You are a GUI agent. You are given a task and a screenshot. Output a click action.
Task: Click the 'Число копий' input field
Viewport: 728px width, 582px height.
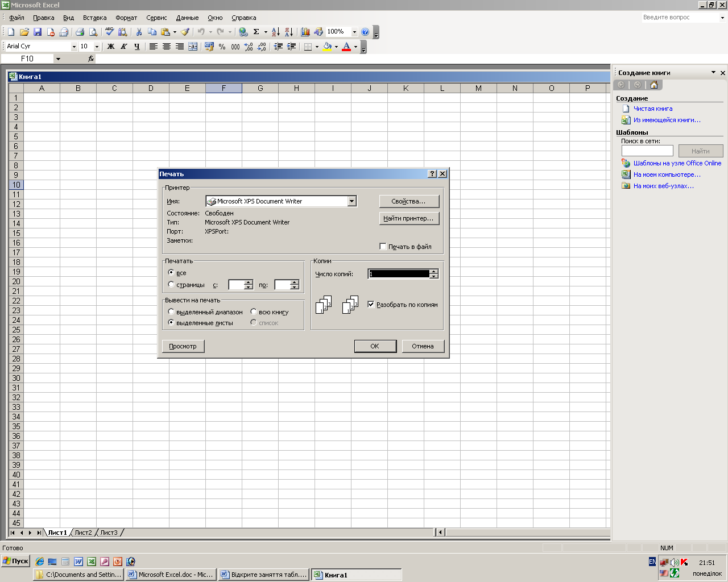[x=399, y=273]
